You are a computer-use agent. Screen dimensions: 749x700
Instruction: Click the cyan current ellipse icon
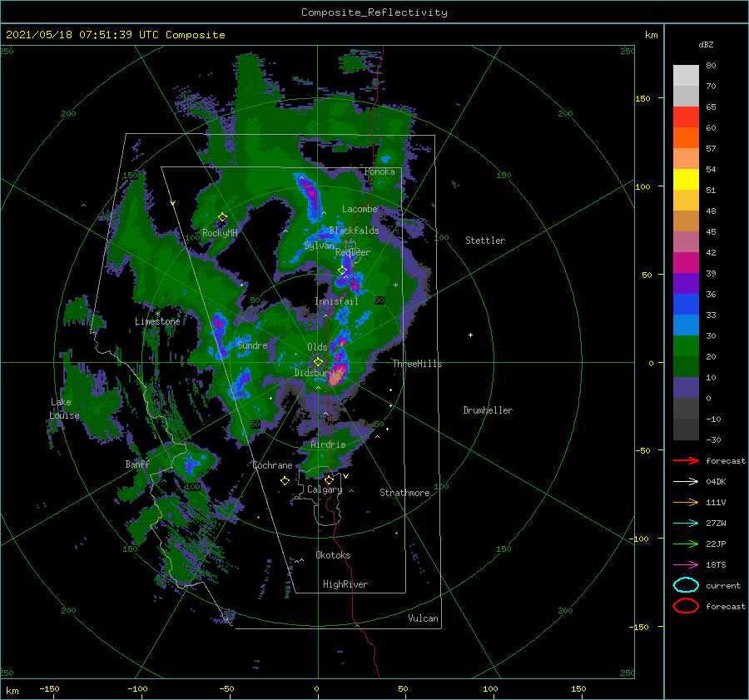coord(686,585)
